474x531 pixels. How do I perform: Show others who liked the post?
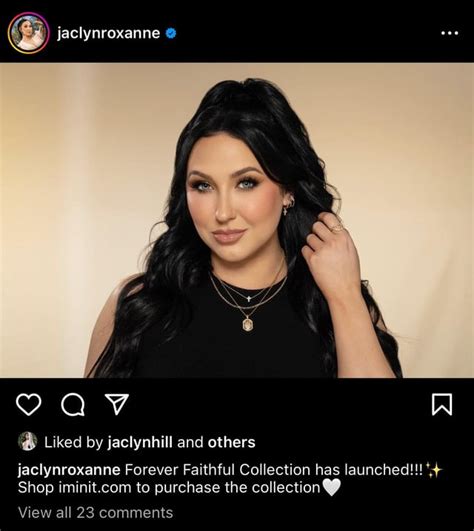(x=232, y=442)
